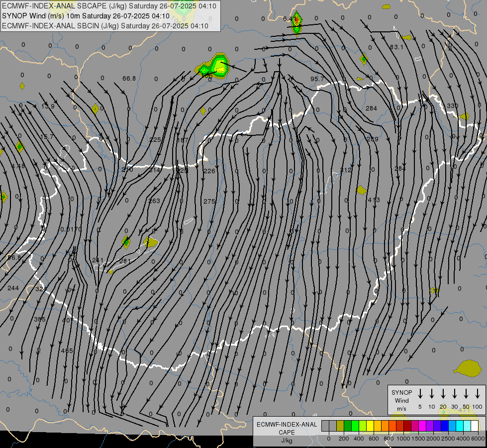Pick the magenta CAPE legend swatch
Image resolution: width=487 pixels, height=448 pixels.
click(422, 426)
